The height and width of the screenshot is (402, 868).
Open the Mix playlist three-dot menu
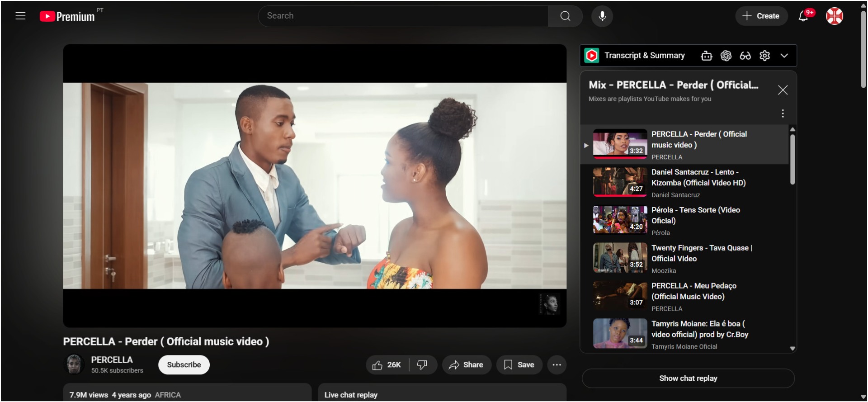[x=783, y=114]
